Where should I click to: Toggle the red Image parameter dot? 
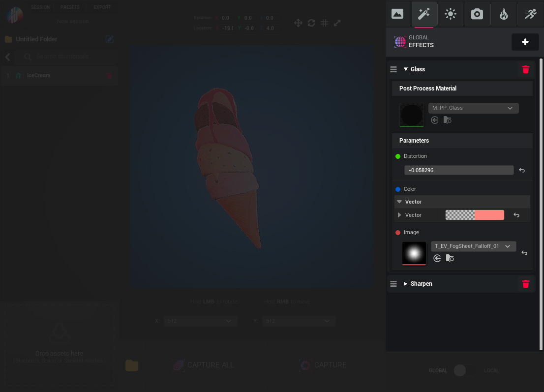[398, 233]
